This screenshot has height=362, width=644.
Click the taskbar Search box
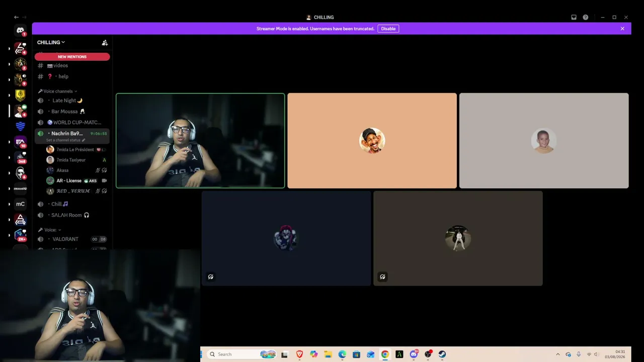(242, 354)
